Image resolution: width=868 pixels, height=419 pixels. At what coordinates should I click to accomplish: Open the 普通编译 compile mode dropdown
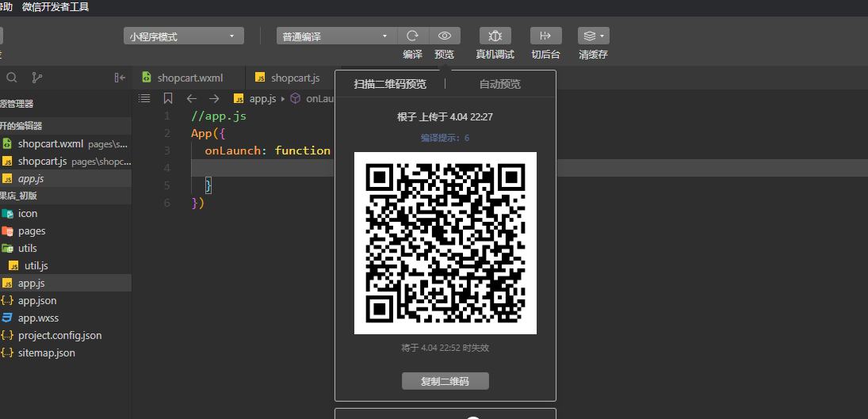337,36
